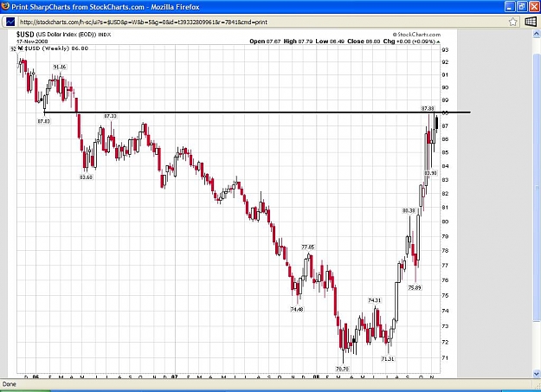
Task: Minimize the Firefox window
Action: (x=511, y=6)
